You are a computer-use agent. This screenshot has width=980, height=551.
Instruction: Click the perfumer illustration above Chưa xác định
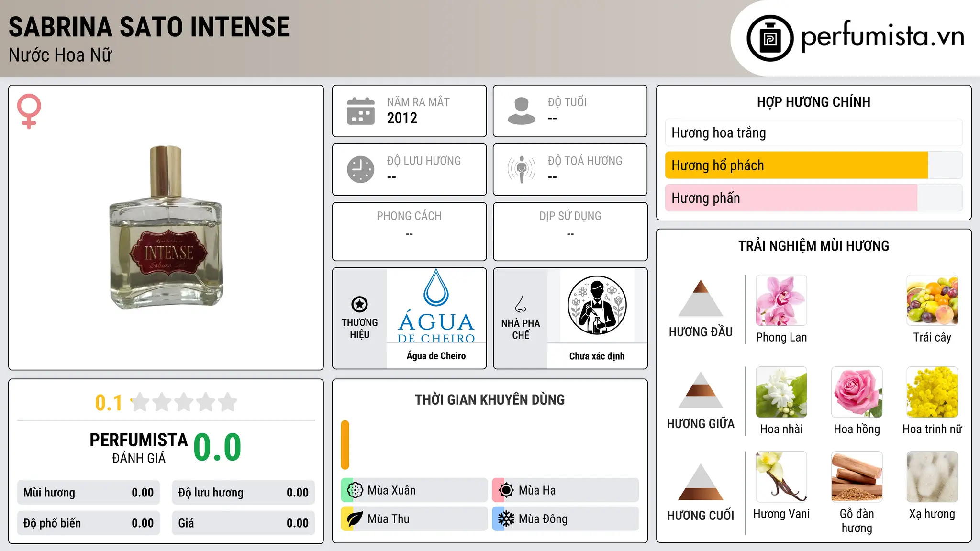[x=597, y=305]
